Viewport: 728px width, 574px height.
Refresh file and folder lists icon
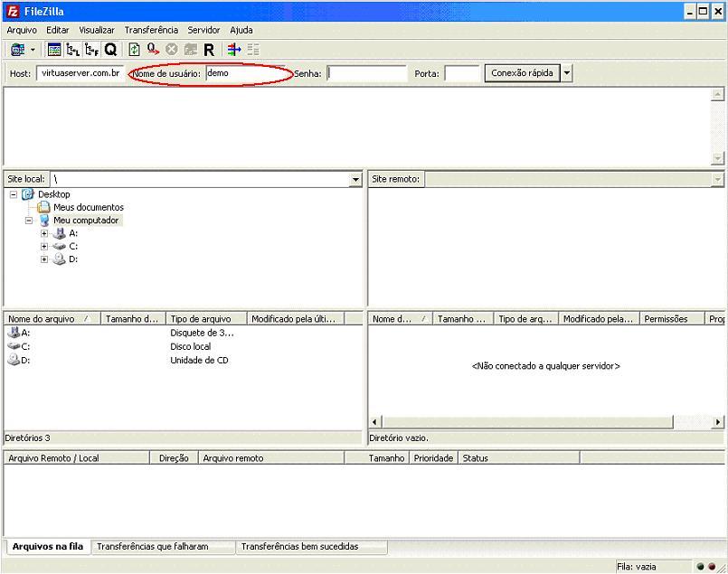pyautogui.click(x=134, y=49)
